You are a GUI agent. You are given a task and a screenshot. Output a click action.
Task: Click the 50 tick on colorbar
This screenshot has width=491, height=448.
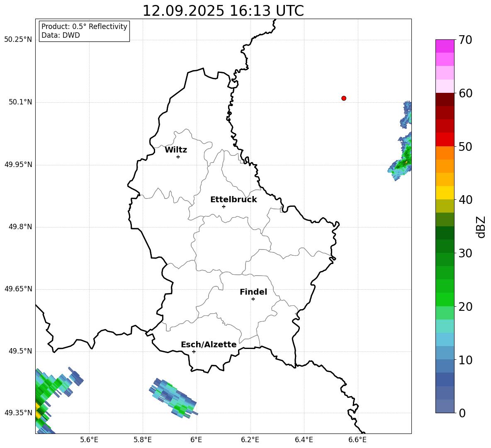point(465,146)
